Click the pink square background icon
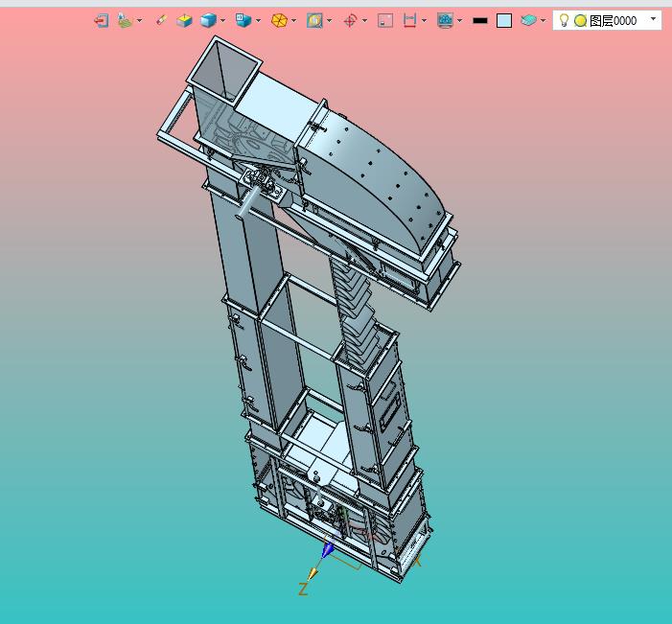This screenshot has width=672, height=624. tap(385, 20)
